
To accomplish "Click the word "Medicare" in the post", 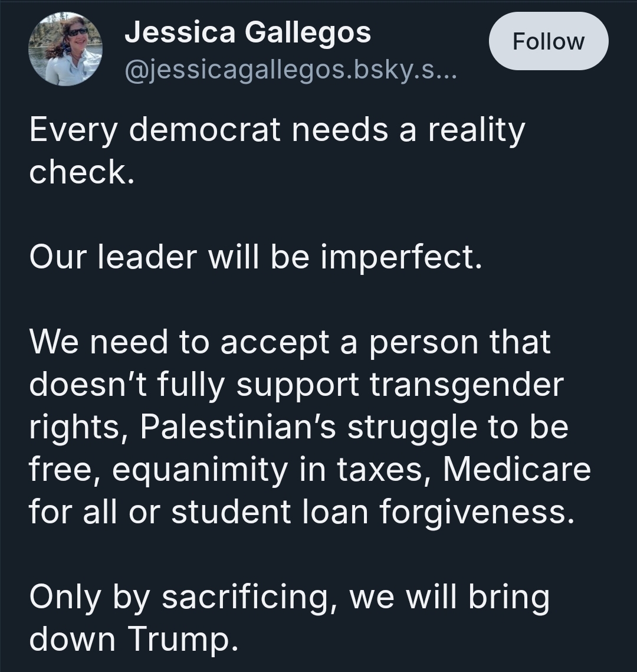I will pyautogui.click(x=517, y=470).
